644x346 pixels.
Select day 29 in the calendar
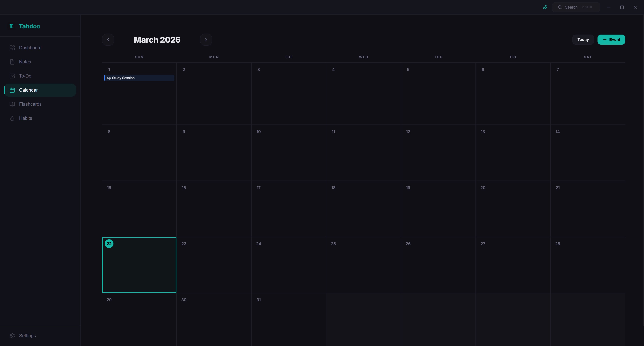tap(139, 319)
